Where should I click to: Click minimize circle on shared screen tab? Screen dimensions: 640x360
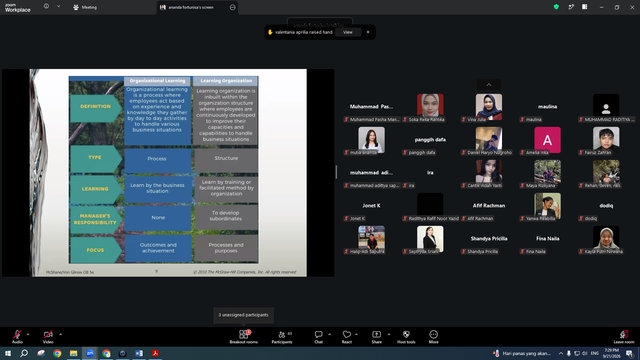pos(232,7)
